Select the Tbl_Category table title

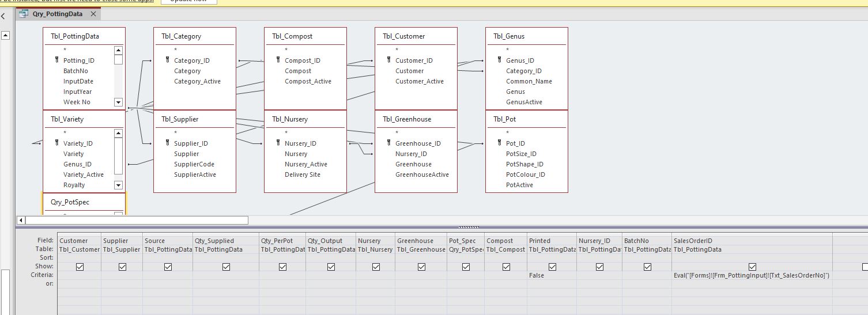pyautogui.click(x=182, y=36)
